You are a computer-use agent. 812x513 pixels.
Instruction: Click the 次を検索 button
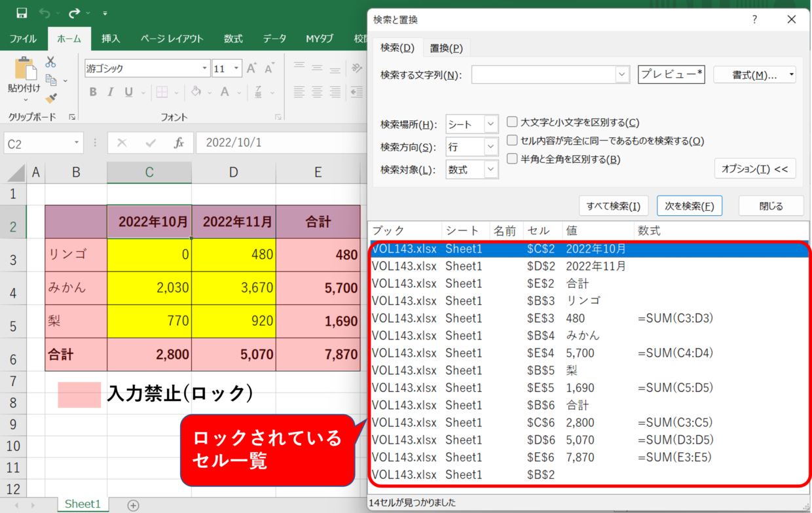pyautogui.click(x=689, y=205)
